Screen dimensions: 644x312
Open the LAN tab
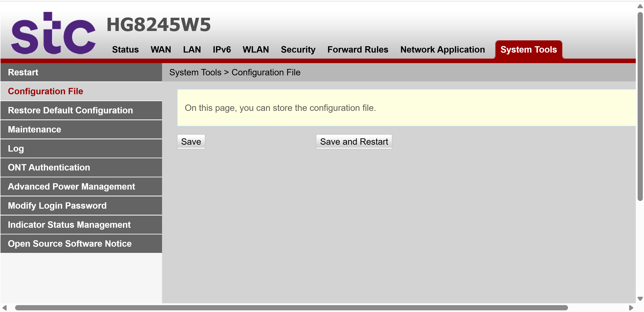click(x=192, y=49)
